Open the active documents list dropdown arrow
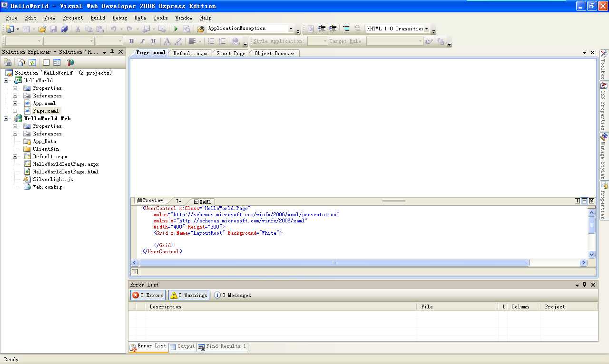The height and width of the screenshot is (364, 609). click(585, 53)
